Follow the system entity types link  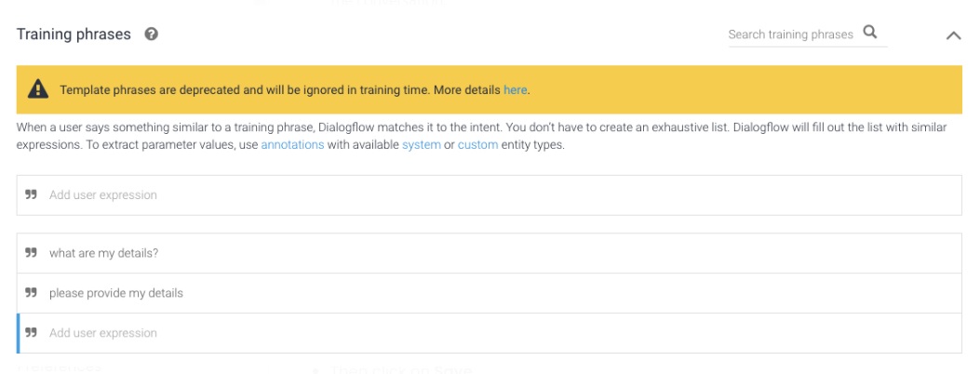[x=421, y=145]
